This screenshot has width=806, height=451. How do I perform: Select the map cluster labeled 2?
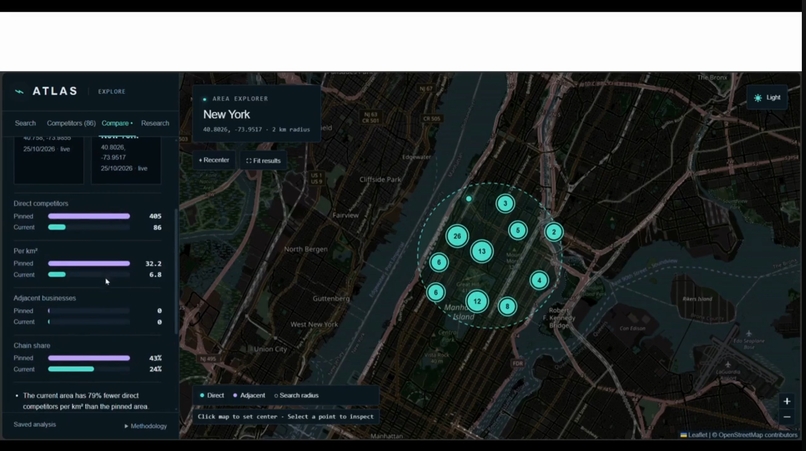coord(554,232)
